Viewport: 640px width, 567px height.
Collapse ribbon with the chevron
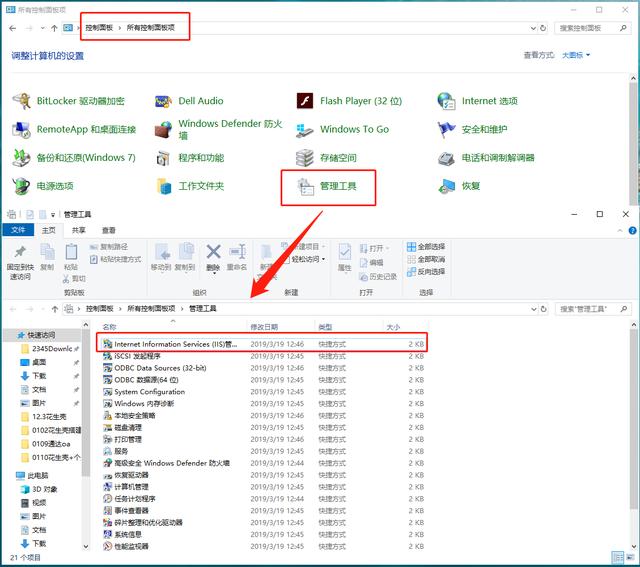[x=620, y=231]
